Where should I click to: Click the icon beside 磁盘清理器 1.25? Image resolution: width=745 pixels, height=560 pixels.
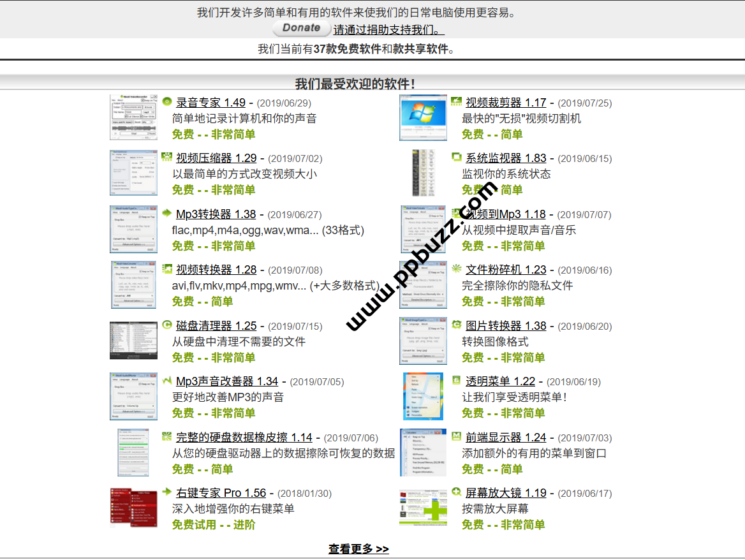[167, 325]
